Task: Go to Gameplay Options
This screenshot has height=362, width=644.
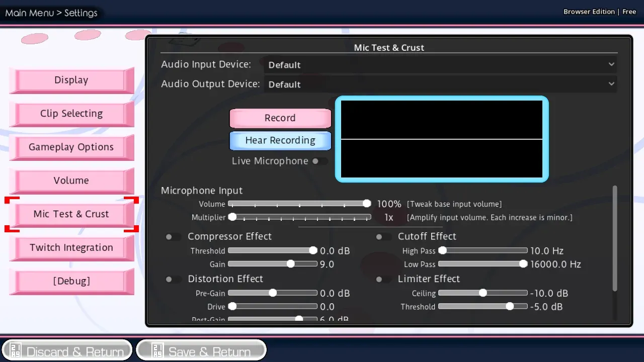Action: tap(71, 147)
